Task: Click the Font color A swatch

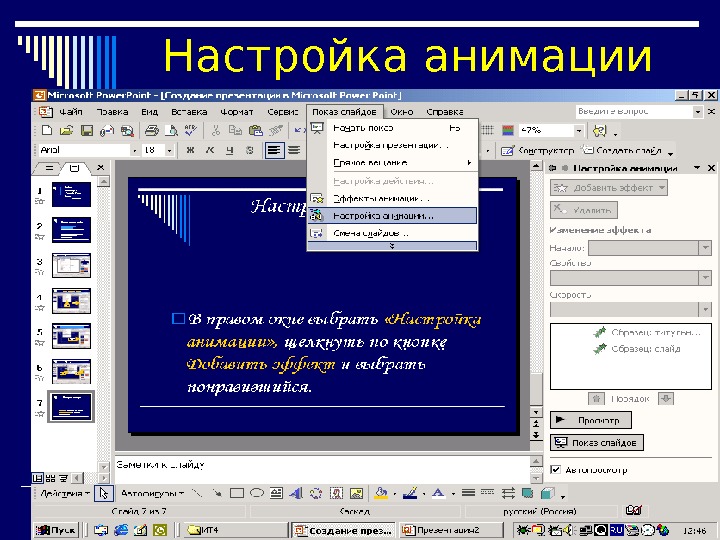Action: (x=439, y=494)
